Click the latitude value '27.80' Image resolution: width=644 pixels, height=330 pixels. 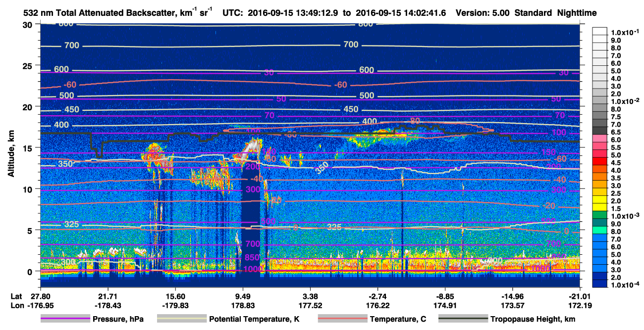pos(40,296)
